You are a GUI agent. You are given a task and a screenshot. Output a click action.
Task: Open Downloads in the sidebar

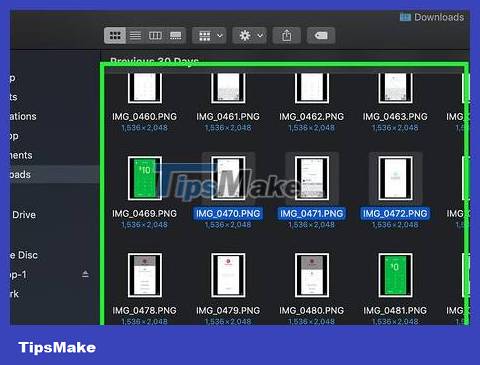[x=54, y=174]
